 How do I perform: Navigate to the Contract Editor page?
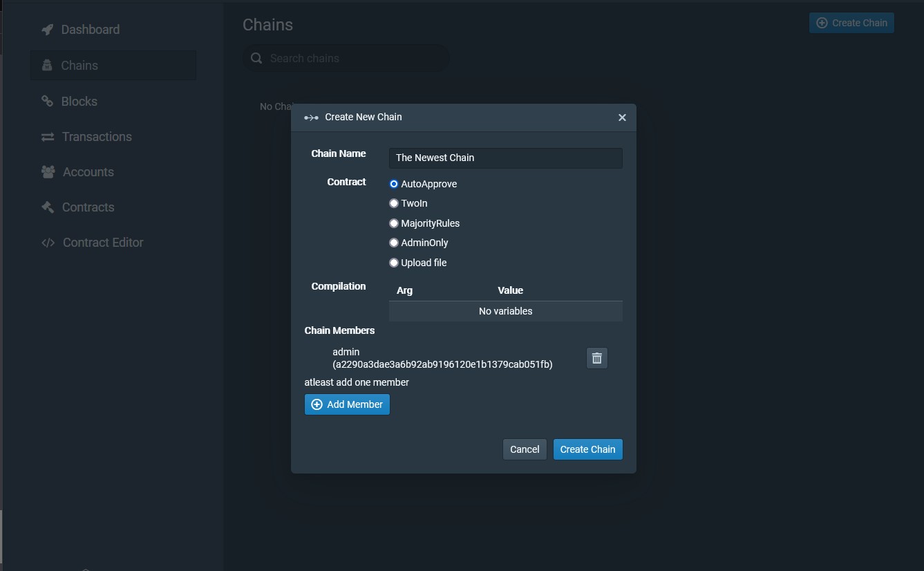[x=103, y=243]
